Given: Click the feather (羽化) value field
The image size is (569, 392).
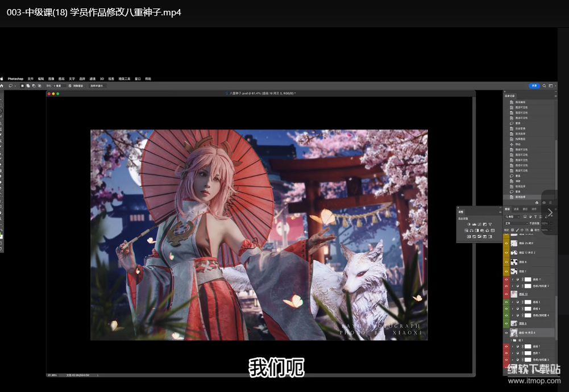Looking at the screenshot, I should coord(60,86).
